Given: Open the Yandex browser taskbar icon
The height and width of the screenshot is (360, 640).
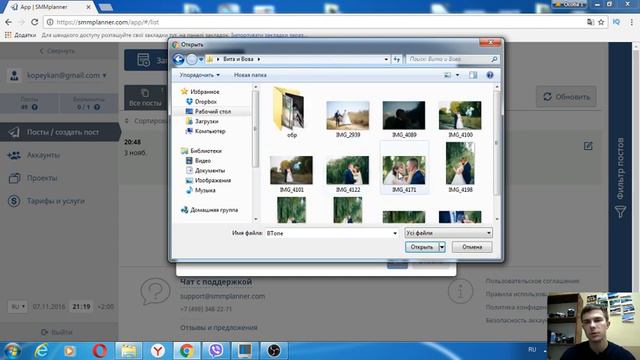Looking at the screenshot, I should [158, 351].
